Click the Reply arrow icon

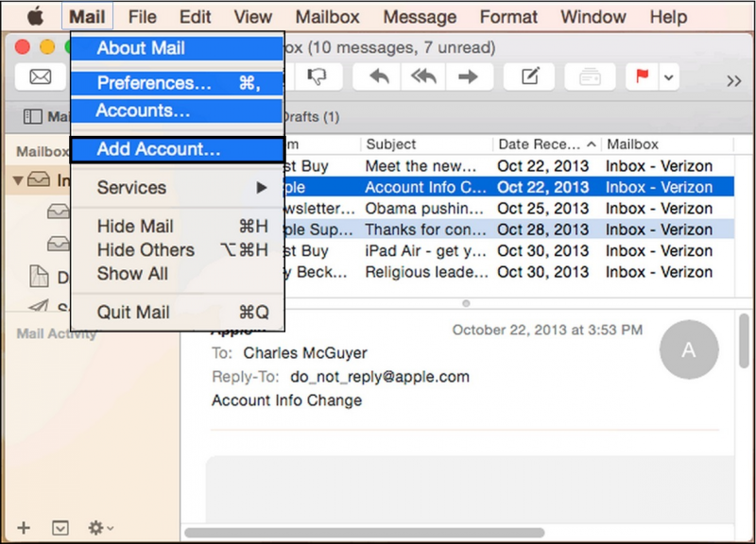[379, 76]
